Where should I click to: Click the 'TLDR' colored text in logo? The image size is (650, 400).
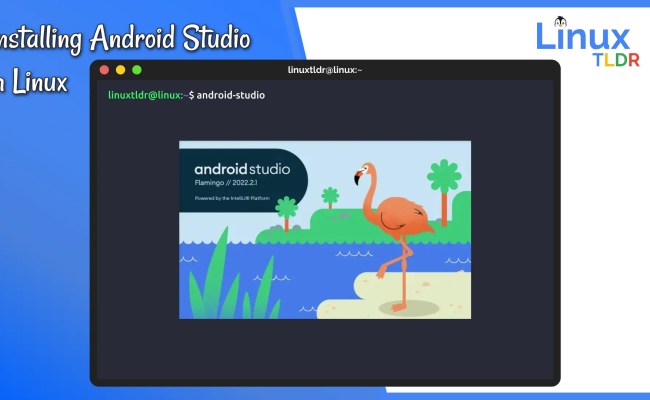tap(616, 60)
